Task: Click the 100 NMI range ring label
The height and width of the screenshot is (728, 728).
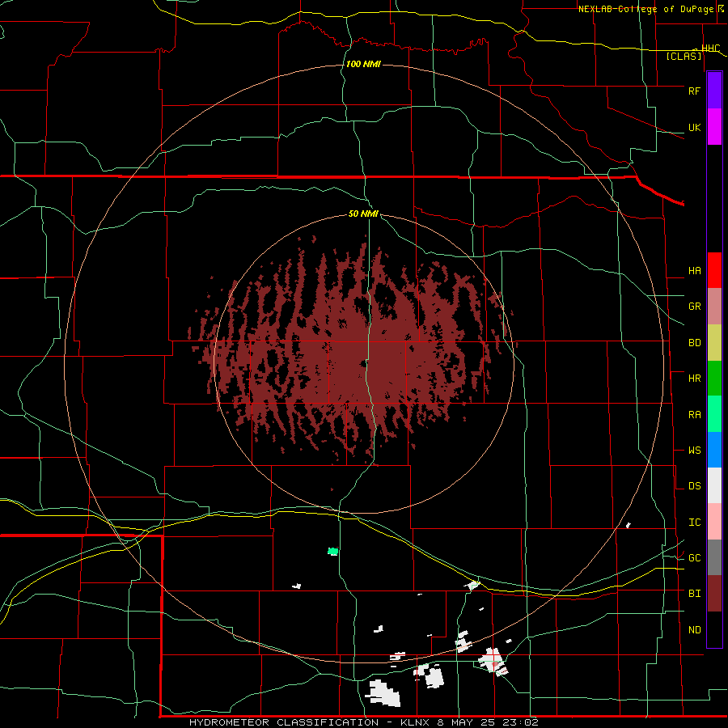Action: [363, 64]
